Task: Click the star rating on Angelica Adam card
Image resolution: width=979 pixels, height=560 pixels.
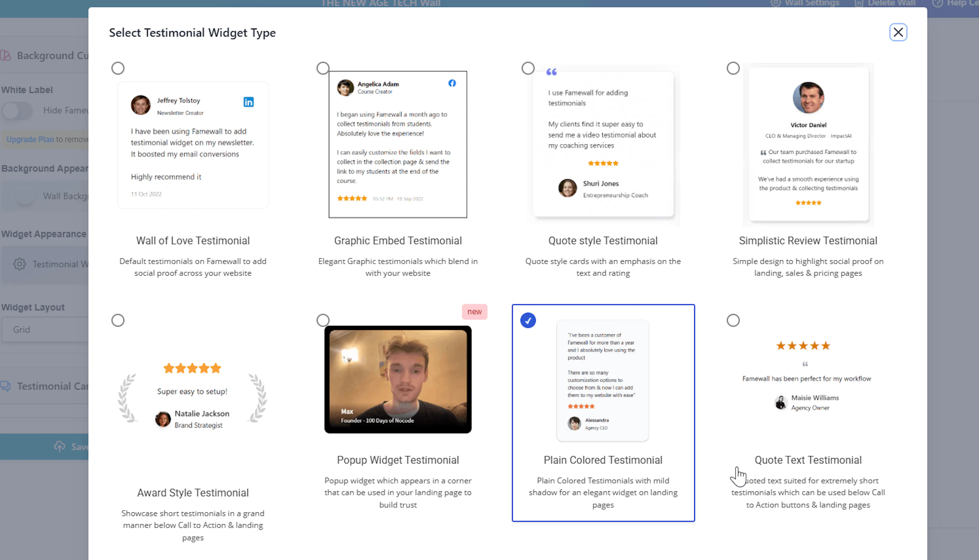Action: (x=352, y=198)
